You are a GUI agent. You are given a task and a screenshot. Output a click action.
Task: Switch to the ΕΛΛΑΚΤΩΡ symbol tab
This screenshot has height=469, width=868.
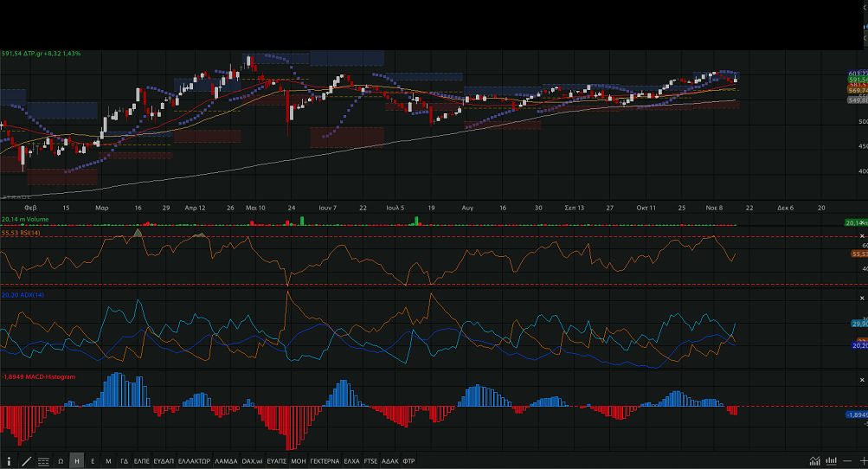(194, 461)
